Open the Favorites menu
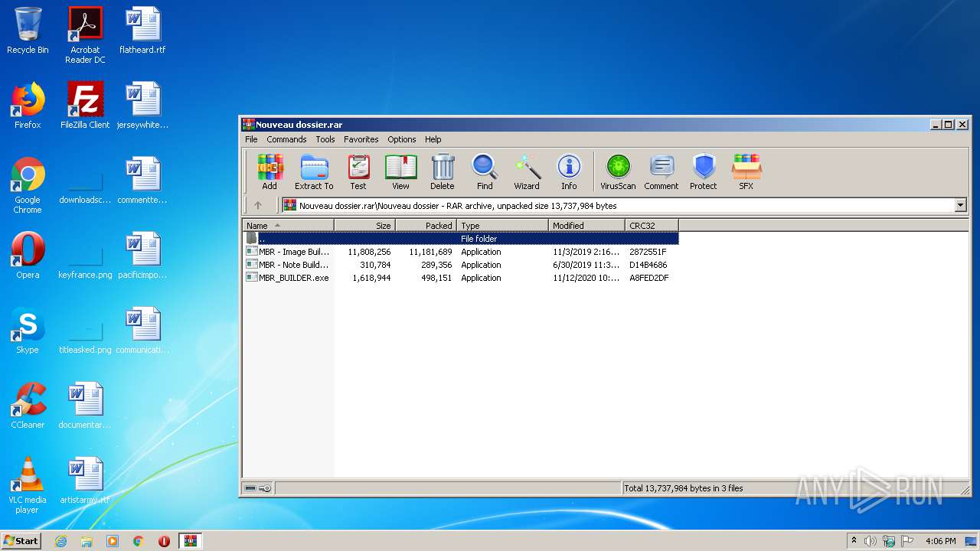Image resolution: width=980 pixels, height=551 pixels. (x=361, y=139)
